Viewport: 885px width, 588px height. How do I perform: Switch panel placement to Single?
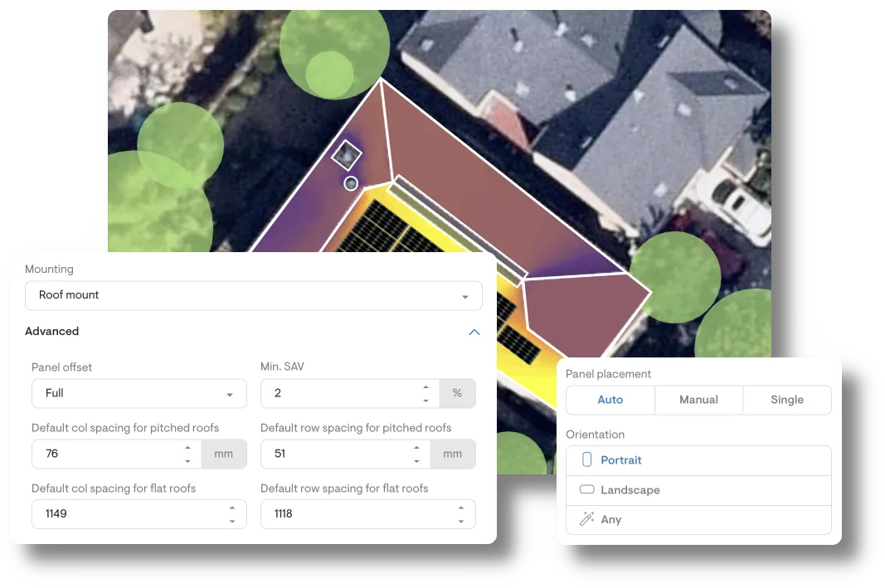pyautogui.click(x=786, y=400)
